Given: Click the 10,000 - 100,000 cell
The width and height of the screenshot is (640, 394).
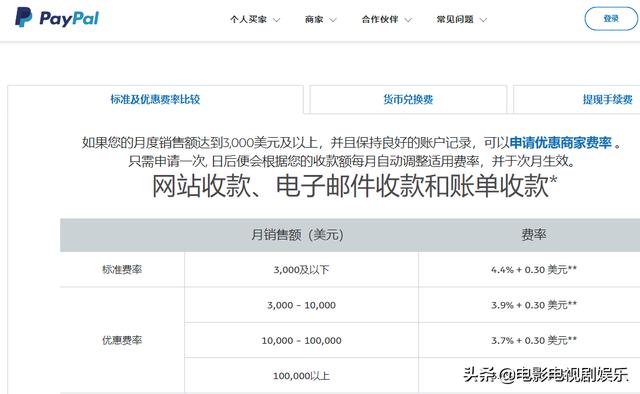Looking at the screenshot, I should point(301,341).
